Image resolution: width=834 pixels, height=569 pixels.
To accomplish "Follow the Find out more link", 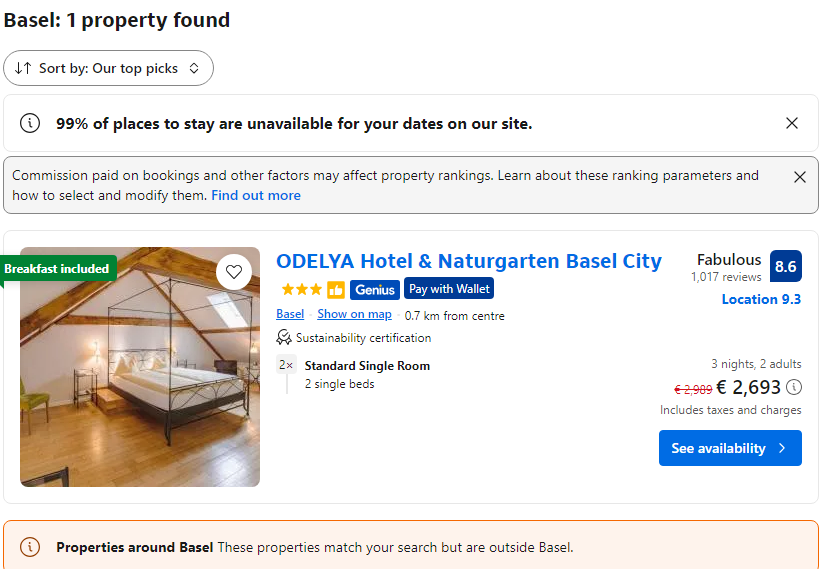I will coord(256,195).
